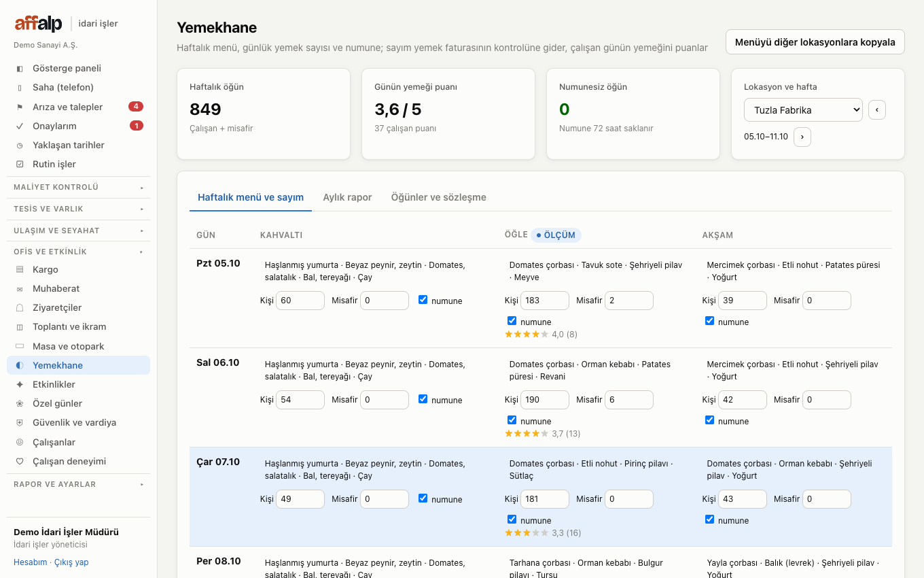Click Menüyü diğer lokasyonlara kopyala button
Screen dimensions: 924x578
pyautogui.click(x=815, y=42)
